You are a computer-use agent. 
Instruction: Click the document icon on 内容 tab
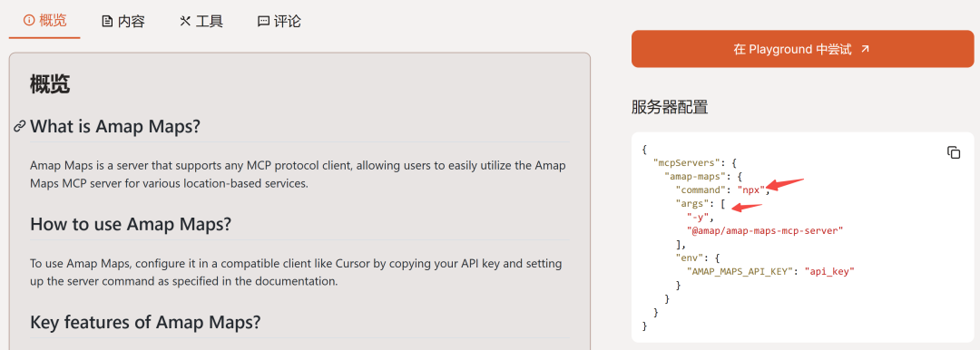pyautogui.click(x=107, y=22)
